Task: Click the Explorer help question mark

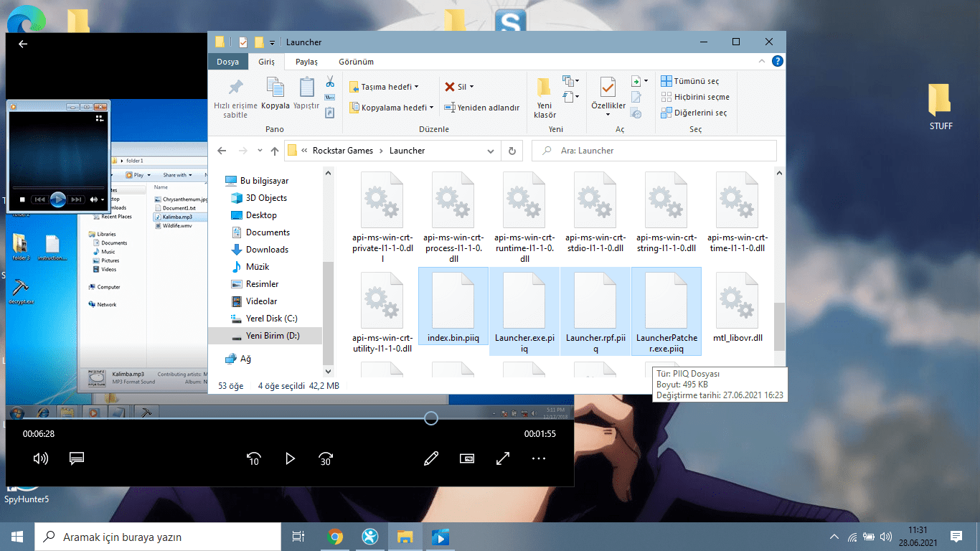Action: tap(777, 62)
